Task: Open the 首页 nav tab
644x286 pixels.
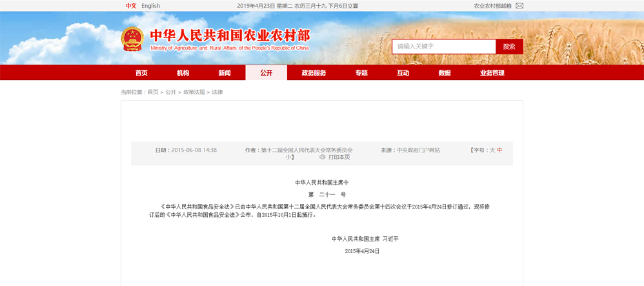Action: [x=141, y=73]
